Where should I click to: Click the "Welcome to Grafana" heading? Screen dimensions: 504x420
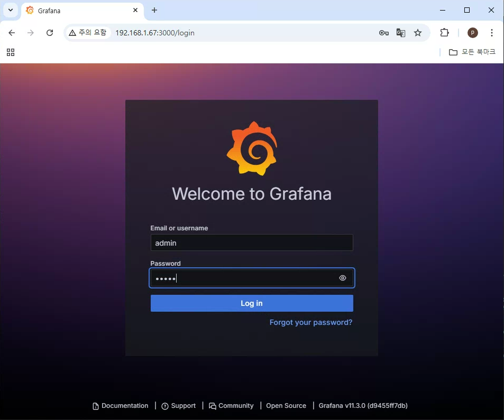[252, 194]
